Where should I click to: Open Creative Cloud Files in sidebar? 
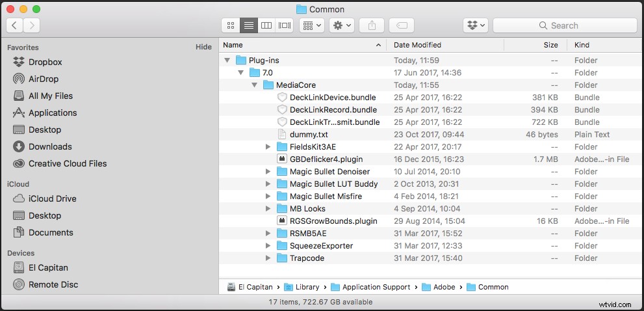tap(68, 163)
